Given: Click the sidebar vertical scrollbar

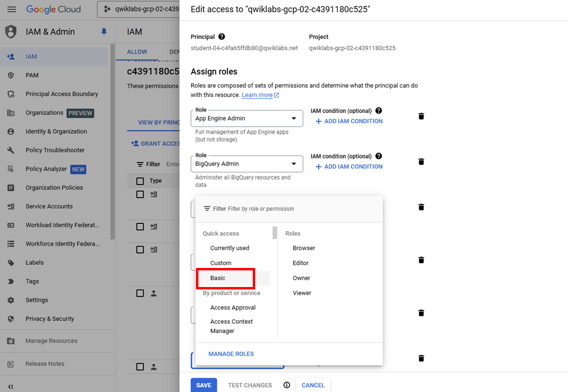Looking at the screenshot, I should click(112, 142).
